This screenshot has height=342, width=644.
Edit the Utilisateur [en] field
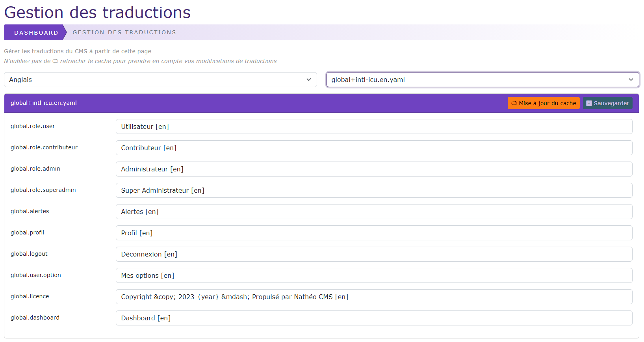coord(374,126)
